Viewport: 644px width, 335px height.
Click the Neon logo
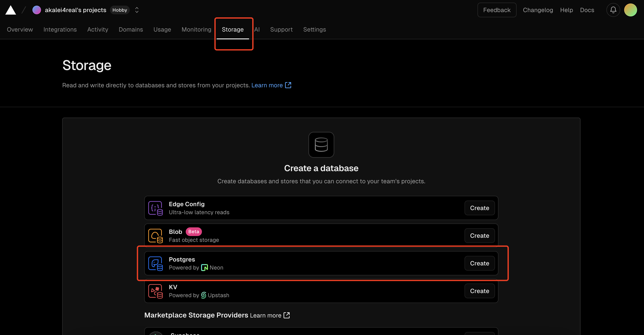[205, 268]
